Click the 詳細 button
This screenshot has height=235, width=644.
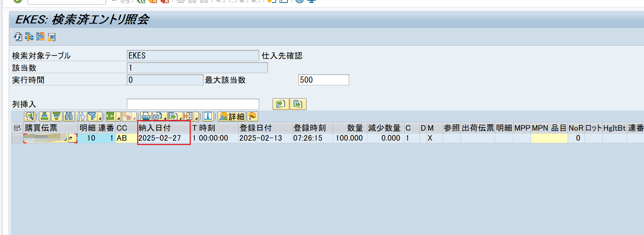coord(232,116)
